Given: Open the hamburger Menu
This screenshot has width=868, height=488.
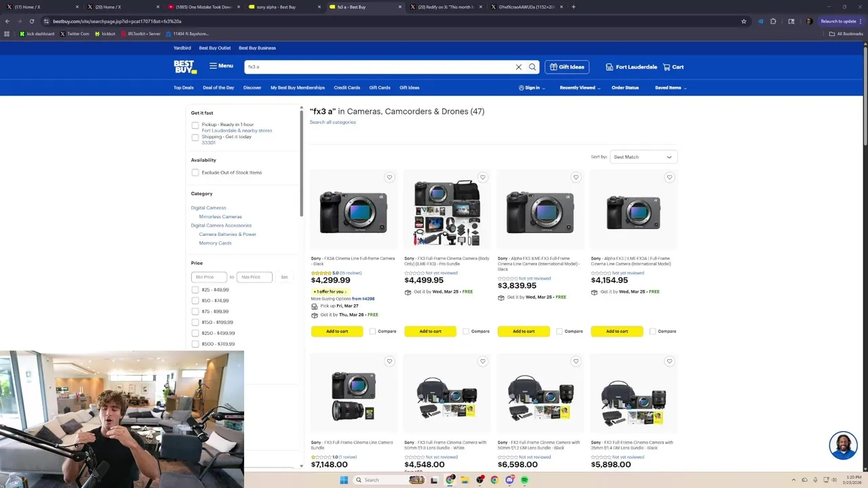Looking at the screenshot, I should pos(221,66).
